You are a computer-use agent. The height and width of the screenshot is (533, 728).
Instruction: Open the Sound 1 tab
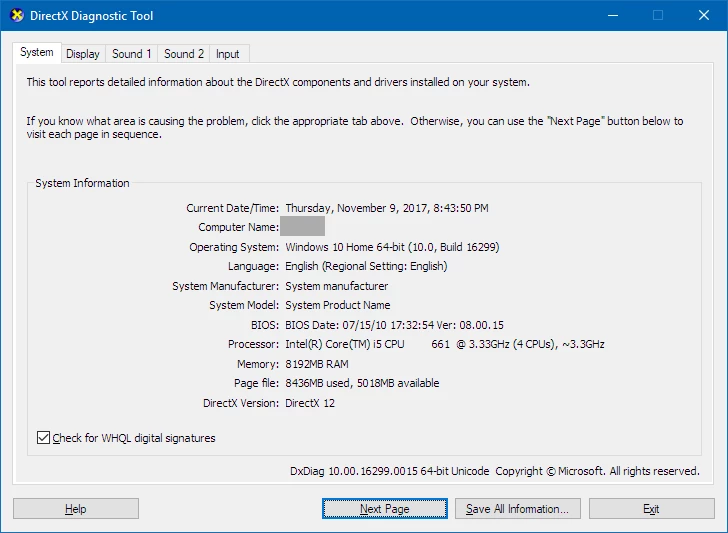(132, 54)
